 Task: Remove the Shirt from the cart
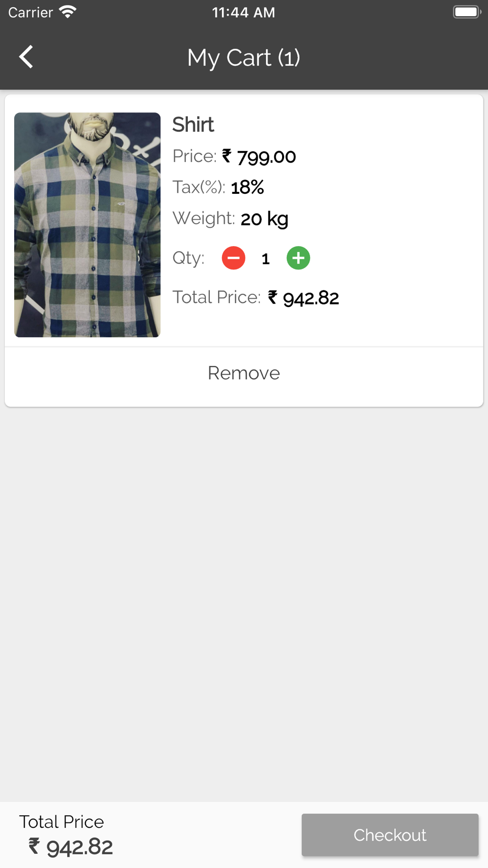[x=244, y=373]
